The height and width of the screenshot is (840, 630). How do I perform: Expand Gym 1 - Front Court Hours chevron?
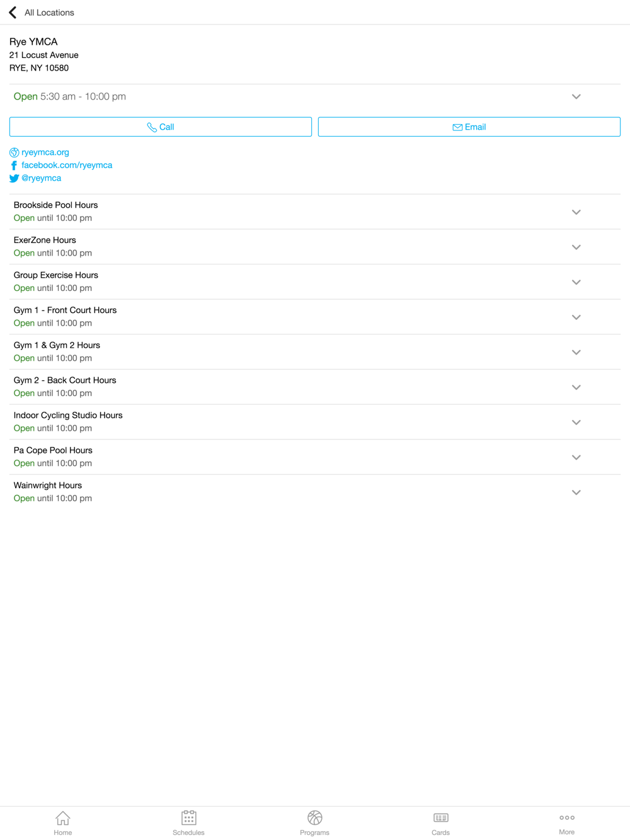pos(576,317)
